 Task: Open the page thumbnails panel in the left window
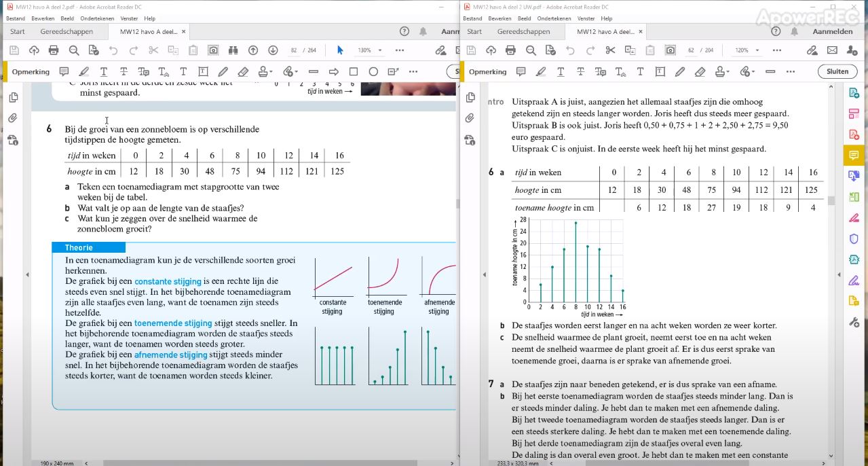coord(13,97)
